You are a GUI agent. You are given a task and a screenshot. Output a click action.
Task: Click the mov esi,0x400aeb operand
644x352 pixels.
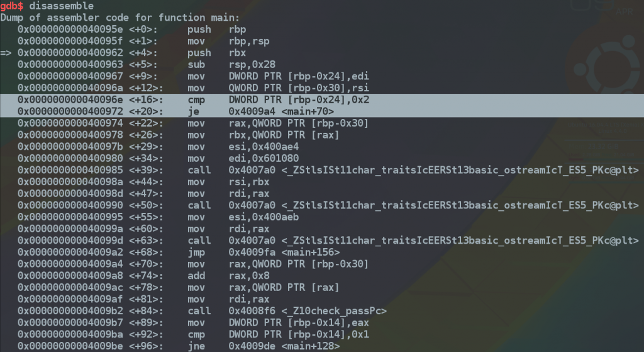point(264,217)
